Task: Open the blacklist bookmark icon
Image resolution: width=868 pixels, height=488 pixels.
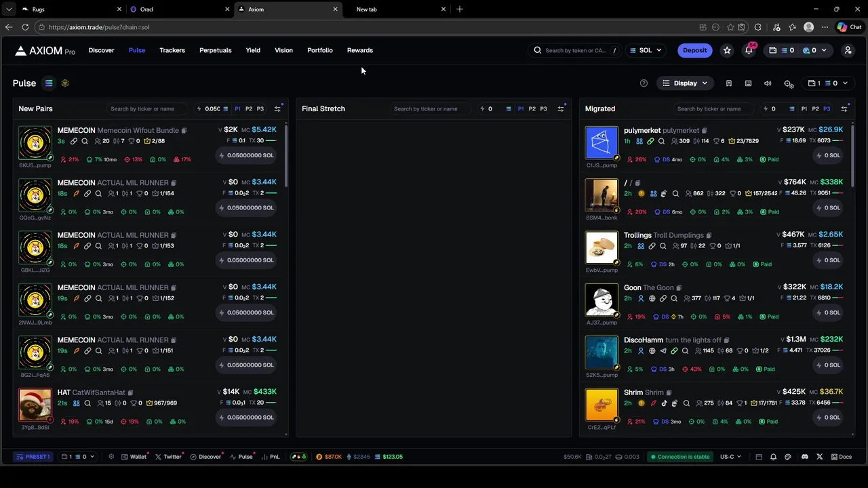Action: point(729,83)
